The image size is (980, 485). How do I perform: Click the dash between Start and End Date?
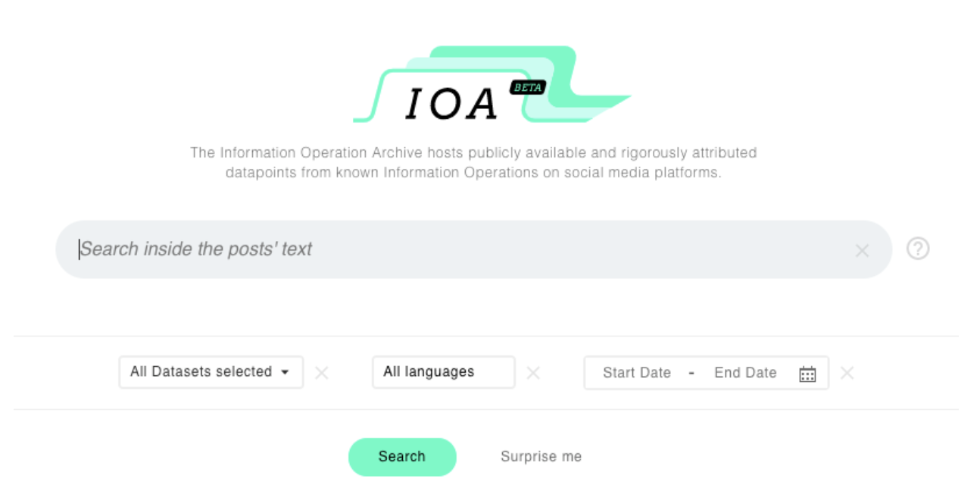(691, 373)
